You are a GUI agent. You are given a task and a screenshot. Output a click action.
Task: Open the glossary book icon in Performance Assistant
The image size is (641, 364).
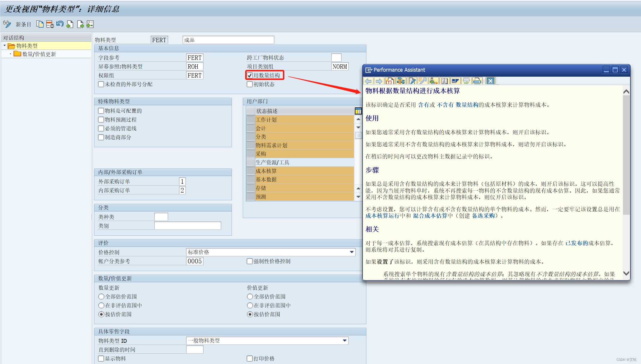[x=444, y=81]
